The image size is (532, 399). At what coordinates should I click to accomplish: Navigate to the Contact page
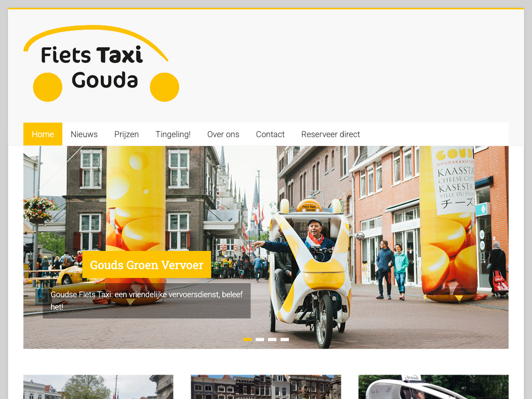(270, 134)
